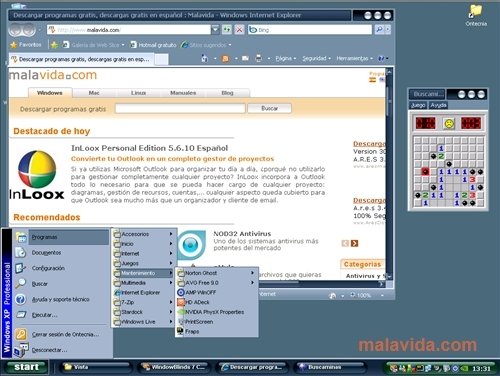Switch to the Mac tab on malavida
The width and height of the screenshot is (500, 376).
[x=94, y=93]
